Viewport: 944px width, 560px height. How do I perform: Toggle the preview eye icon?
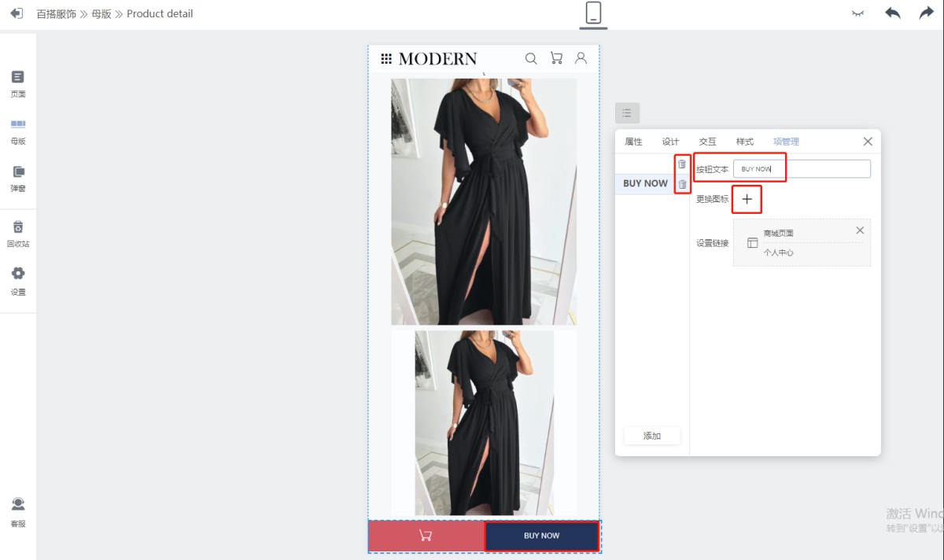point(858,13)
